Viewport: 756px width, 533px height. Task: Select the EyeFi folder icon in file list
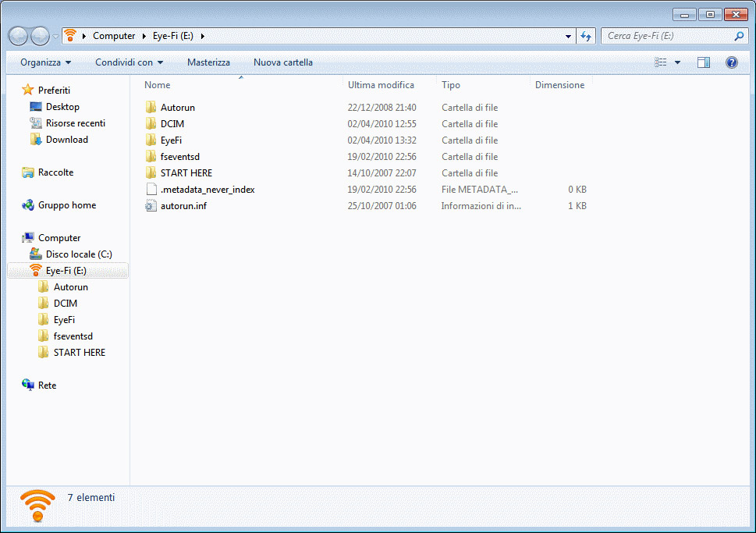151,140
